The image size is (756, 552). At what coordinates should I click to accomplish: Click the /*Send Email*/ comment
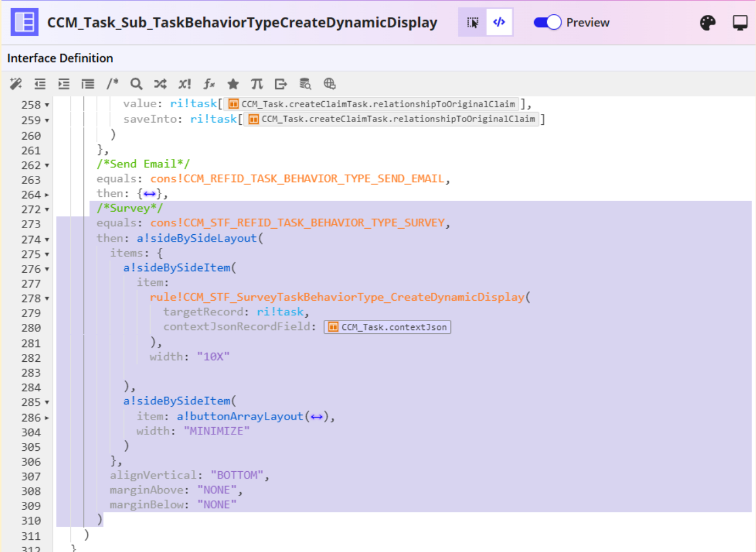click(x=143, y=164)
